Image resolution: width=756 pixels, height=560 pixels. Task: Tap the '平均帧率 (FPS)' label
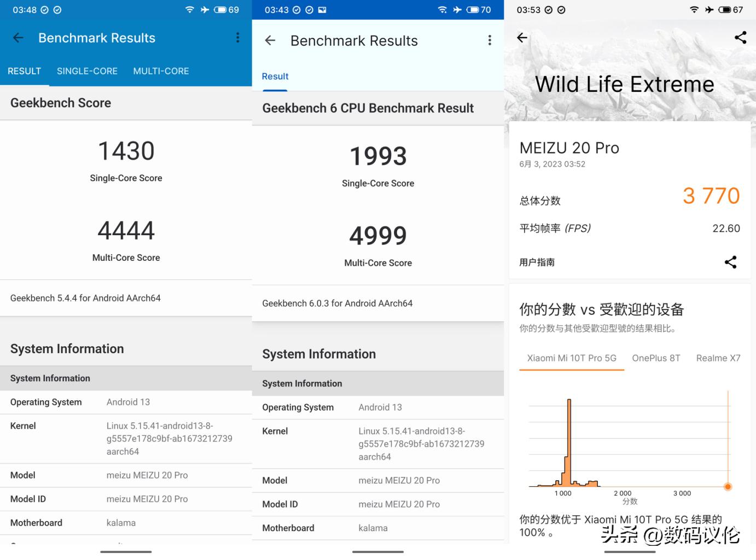point(555,229)
